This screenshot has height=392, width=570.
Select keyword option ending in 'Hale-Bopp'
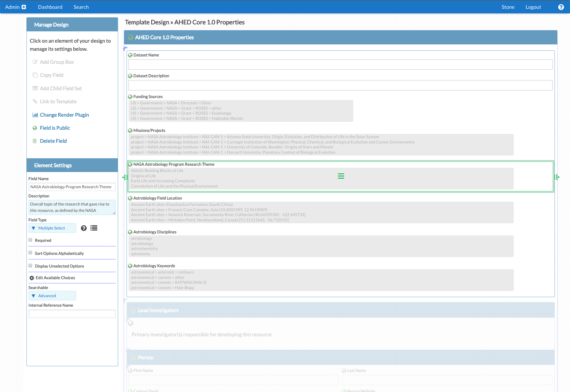[x=163, y=288]
